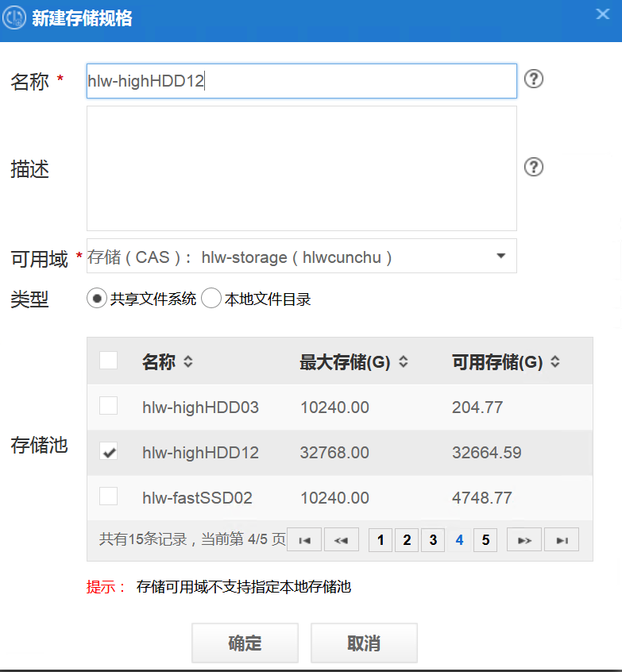
Task: Check the hlw-fastSSD02 storage pool checkbox
Action: pyautogui.click(x=109, y=496)
